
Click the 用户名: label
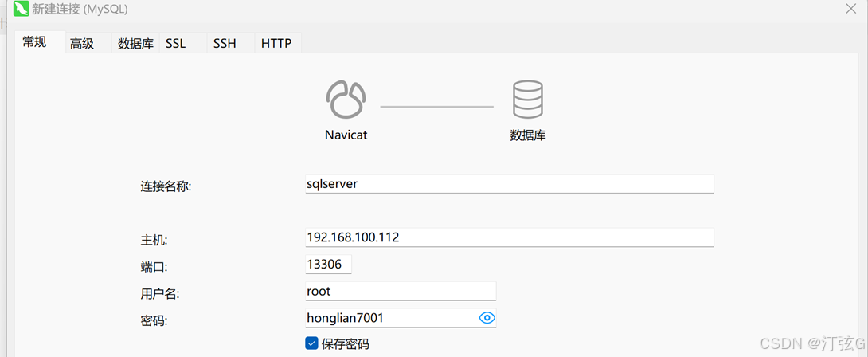pyautogui.click(x=160, y=294)
